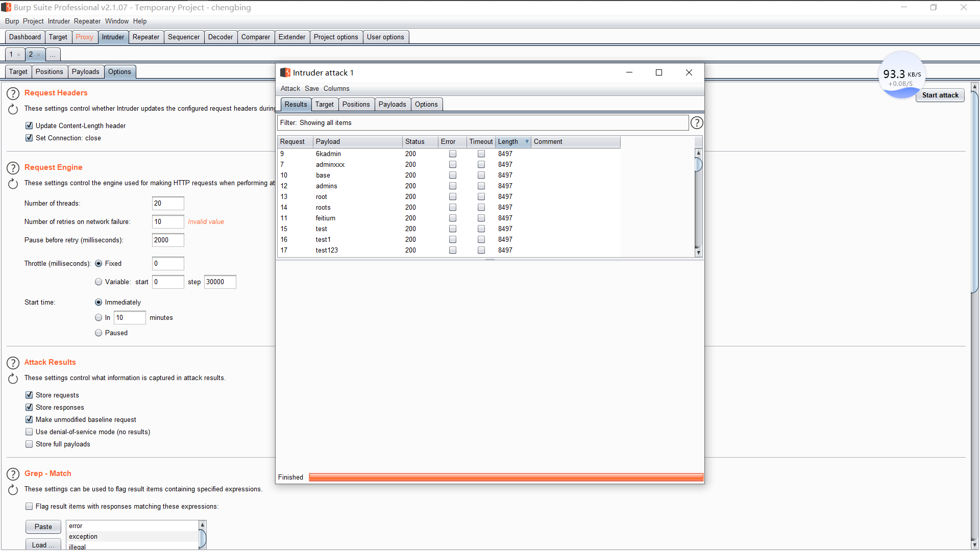Click the Grep - Match help icon
980x551 pixels.
[x=13, y=474]
